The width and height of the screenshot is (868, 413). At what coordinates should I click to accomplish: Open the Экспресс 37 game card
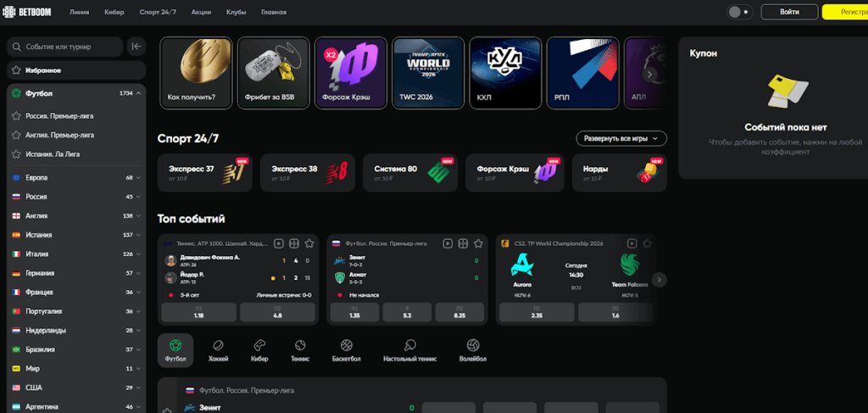(205, 173)
